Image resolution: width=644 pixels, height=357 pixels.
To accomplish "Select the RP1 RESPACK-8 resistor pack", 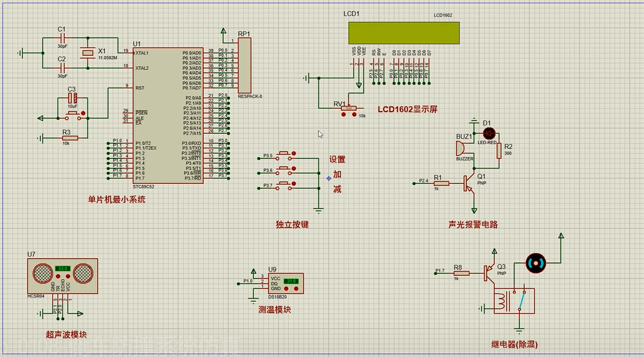I will [x=244, y=65].
